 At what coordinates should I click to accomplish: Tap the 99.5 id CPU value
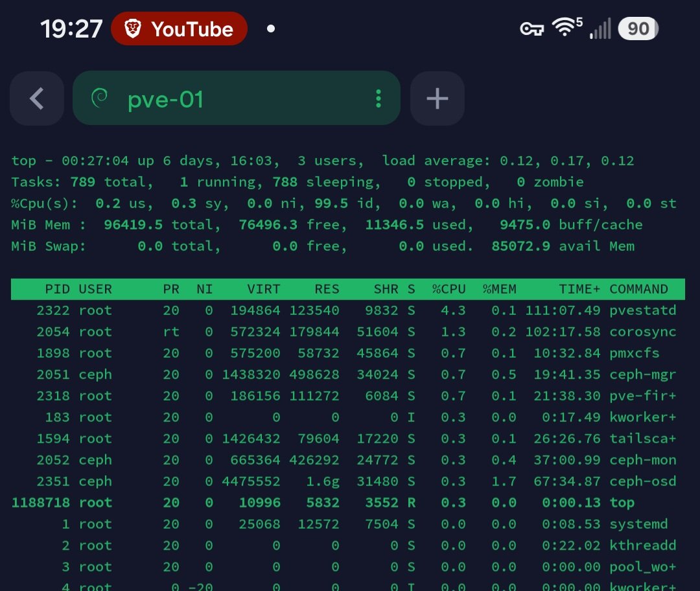click(x=346, y=203)
